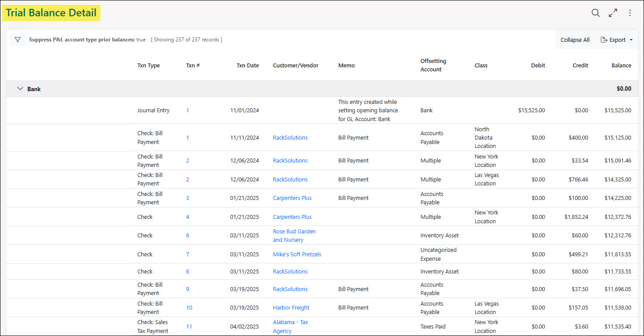Select the Bank group $0.00 total

[624, 89]
